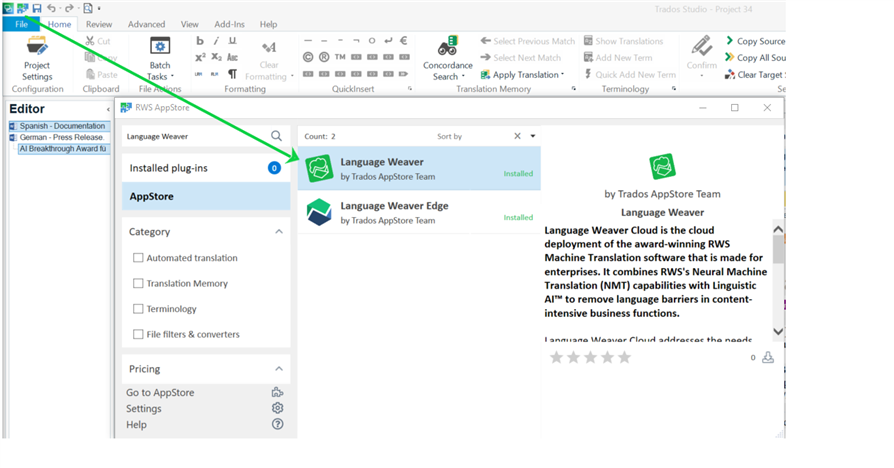Image resolution: width=894 pixels, height=468 pixels.
Task: Open AppStore Settings gear
Action: coord(277,408)
